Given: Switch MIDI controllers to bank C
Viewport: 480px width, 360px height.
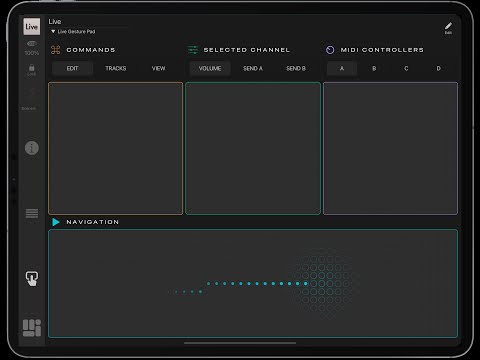Looking at the screenshot, I should coord(406,68).
